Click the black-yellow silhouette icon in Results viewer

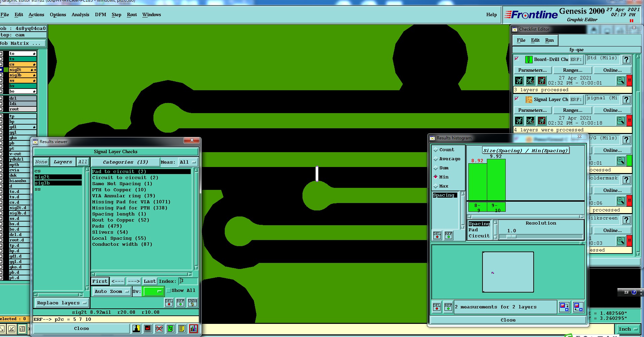(x=136, y=328)
